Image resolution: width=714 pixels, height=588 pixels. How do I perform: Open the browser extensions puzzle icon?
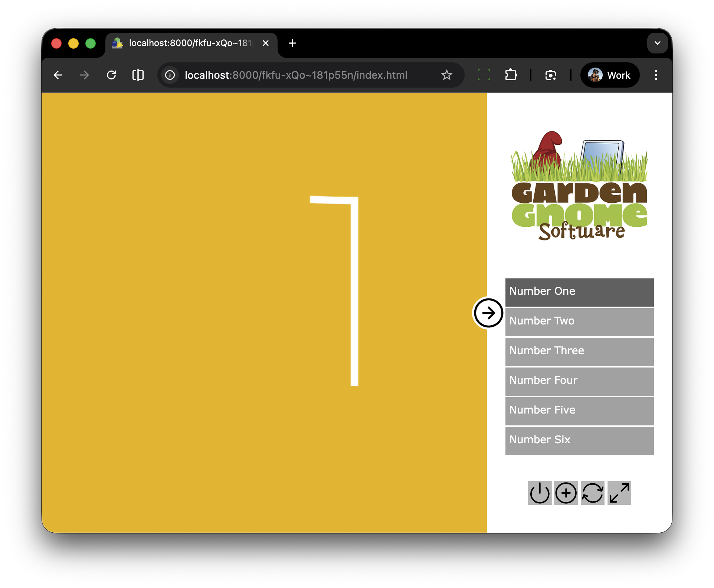(x=511, y=75)
